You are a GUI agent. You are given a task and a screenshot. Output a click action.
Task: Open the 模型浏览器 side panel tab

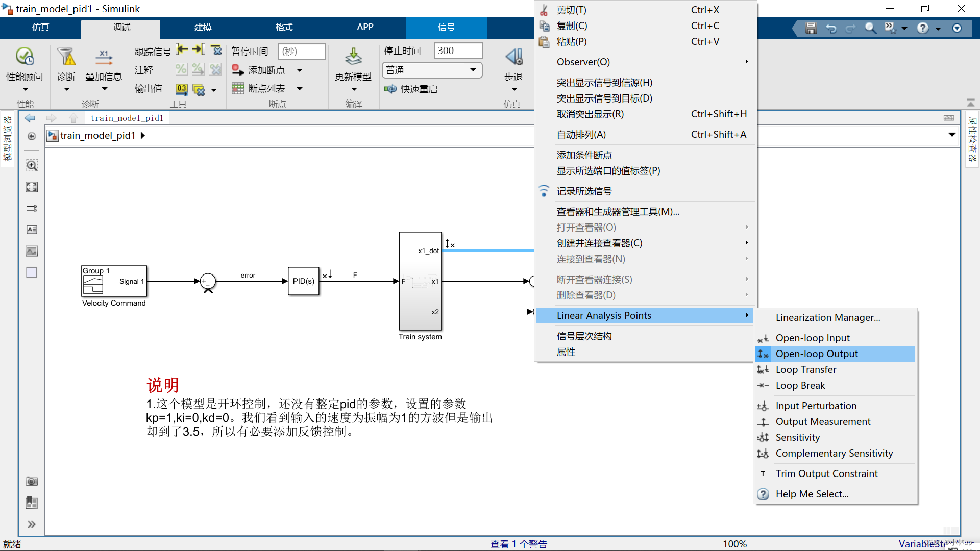[7, 139]
